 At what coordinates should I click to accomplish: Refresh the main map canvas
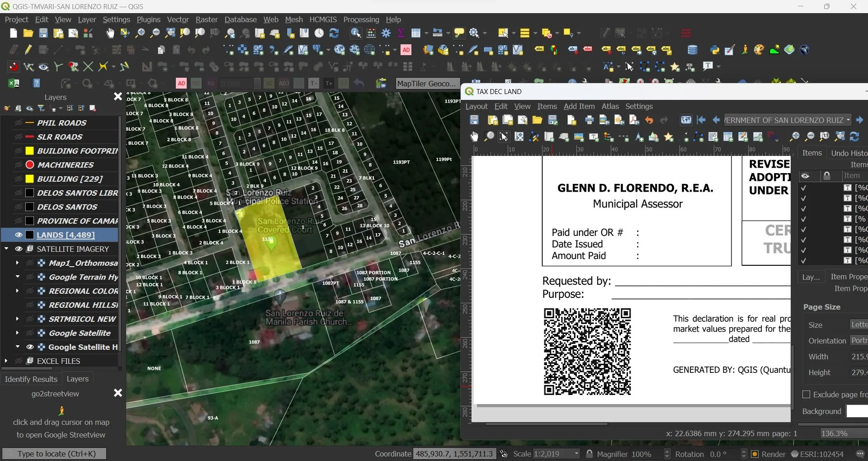334,33
